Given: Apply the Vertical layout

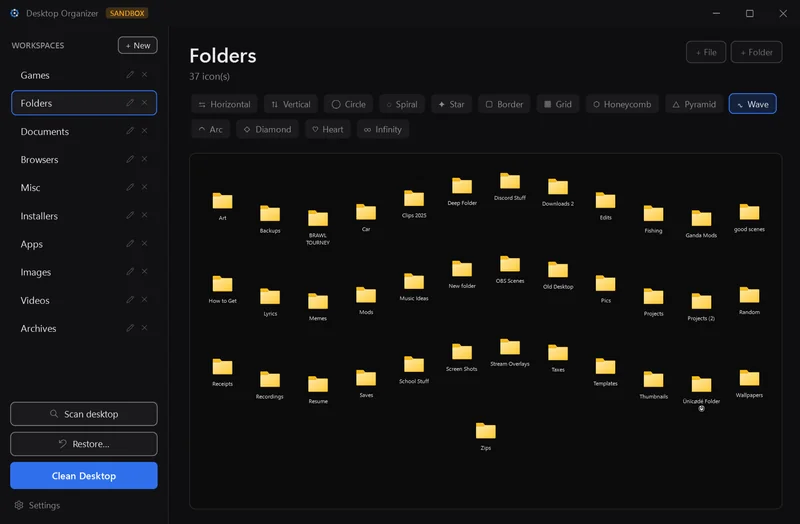Looking at the screenshot, I should (291, 104).
